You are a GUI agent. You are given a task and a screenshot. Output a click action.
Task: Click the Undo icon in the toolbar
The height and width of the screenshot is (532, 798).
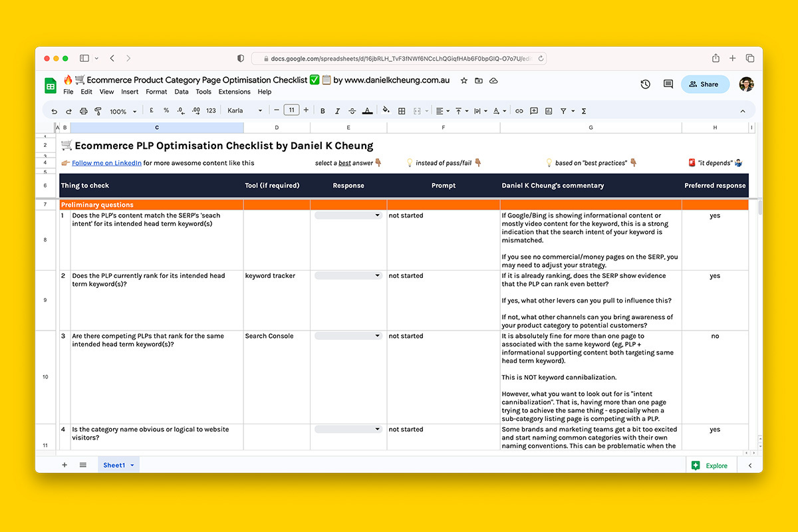pos(55,111)
